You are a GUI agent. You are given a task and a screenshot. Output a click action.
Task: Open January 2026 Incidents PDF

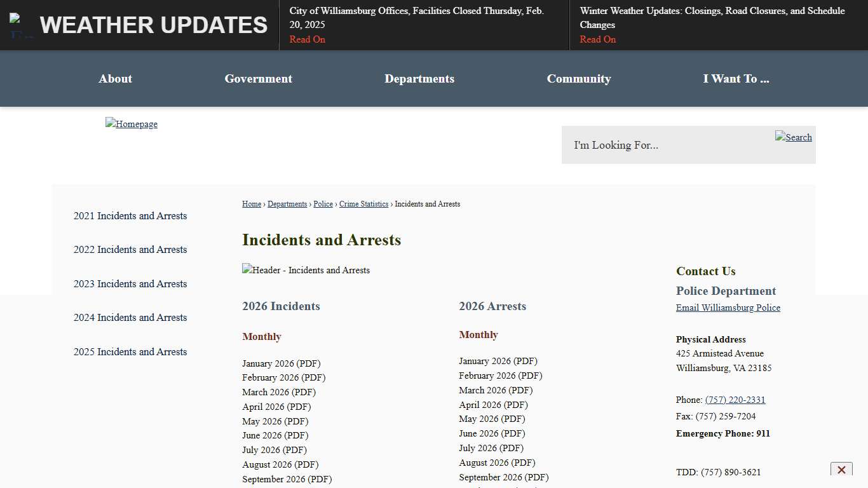point(281,363)
